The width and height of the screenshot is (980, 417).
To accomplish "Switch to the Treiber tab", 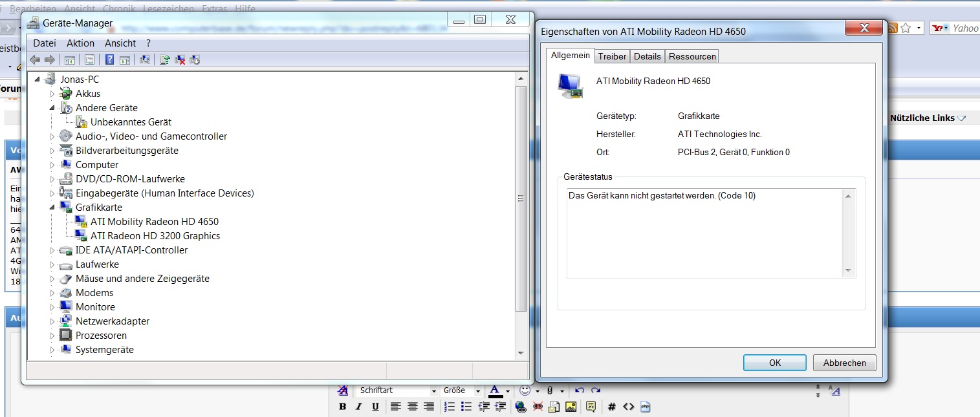I will point(612,56).
